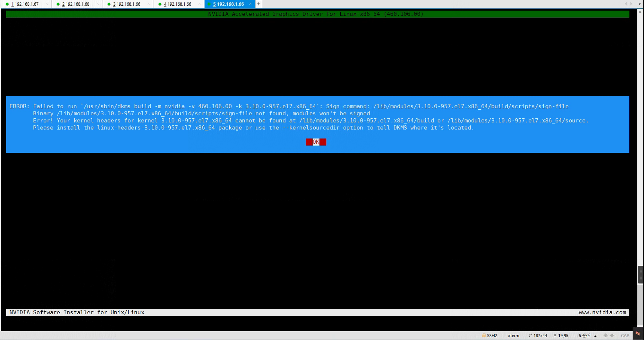Click the upward arrow icon in status bar
Screen dimensions: 644x340
pos(605,335)
